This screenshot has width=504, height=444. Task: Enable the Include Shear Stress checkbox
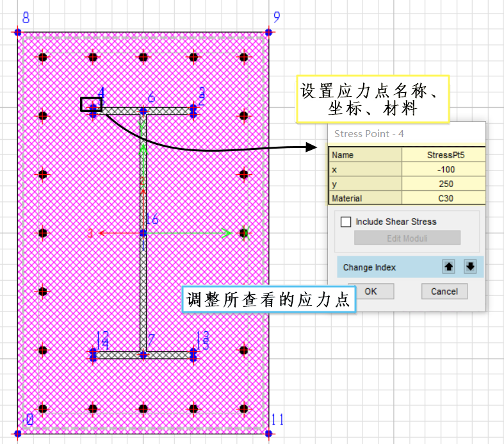coord(346,222)
